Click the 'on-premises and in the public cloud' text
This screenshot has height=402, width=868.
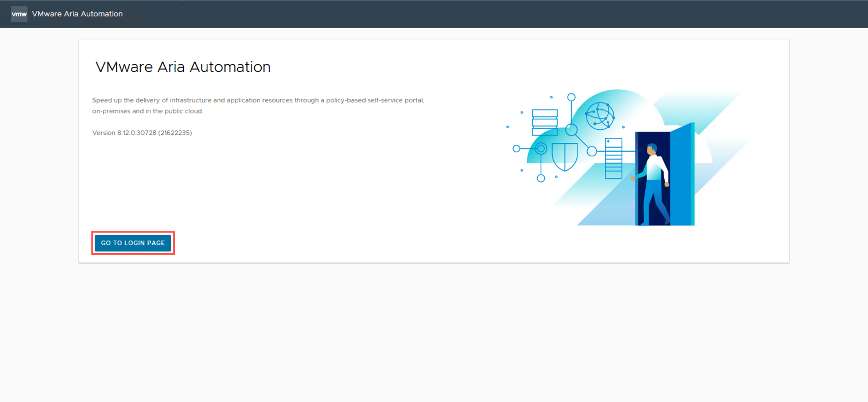click(147, 111)
